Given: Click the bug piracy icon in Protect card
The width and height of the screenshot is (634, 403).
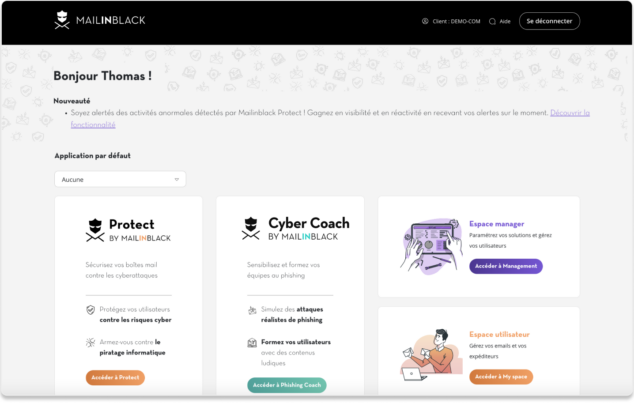Looking at the screenshot, I should (x=91, y=342).
